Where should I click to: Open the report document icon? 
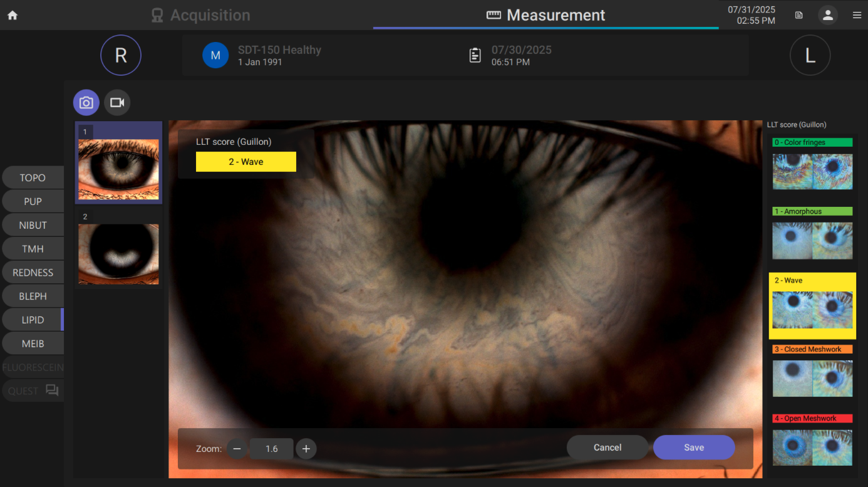(799, 16)
